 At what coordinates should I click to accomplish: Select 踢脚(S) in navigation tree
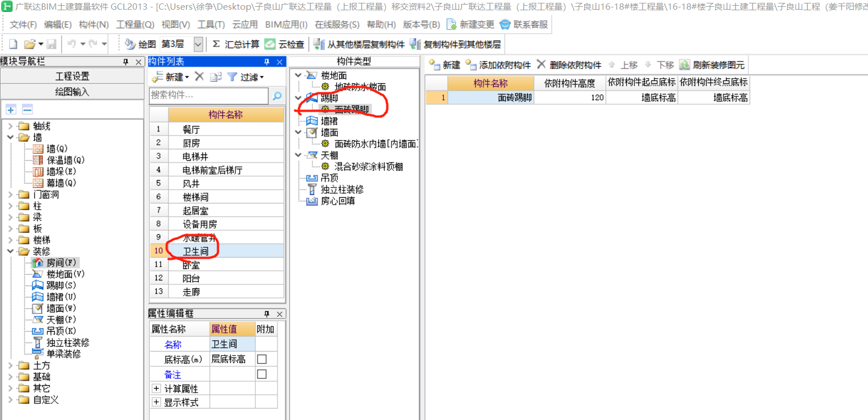coord(54,286)
